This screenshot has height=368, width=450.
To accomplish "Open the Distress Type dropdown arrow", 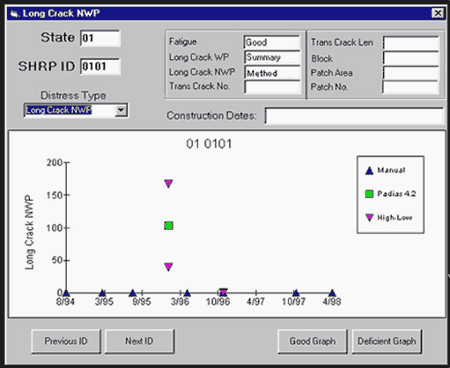I will click(x=121, y=110).
